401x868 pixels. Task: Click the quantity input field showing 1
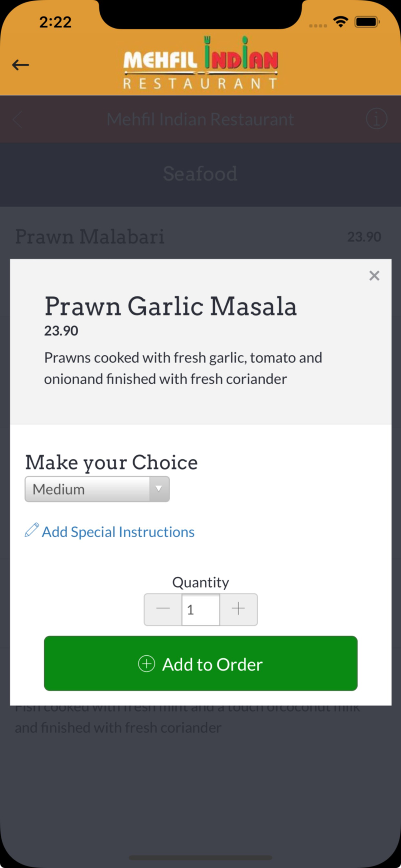pyautogui.click(x=200, y=609)
